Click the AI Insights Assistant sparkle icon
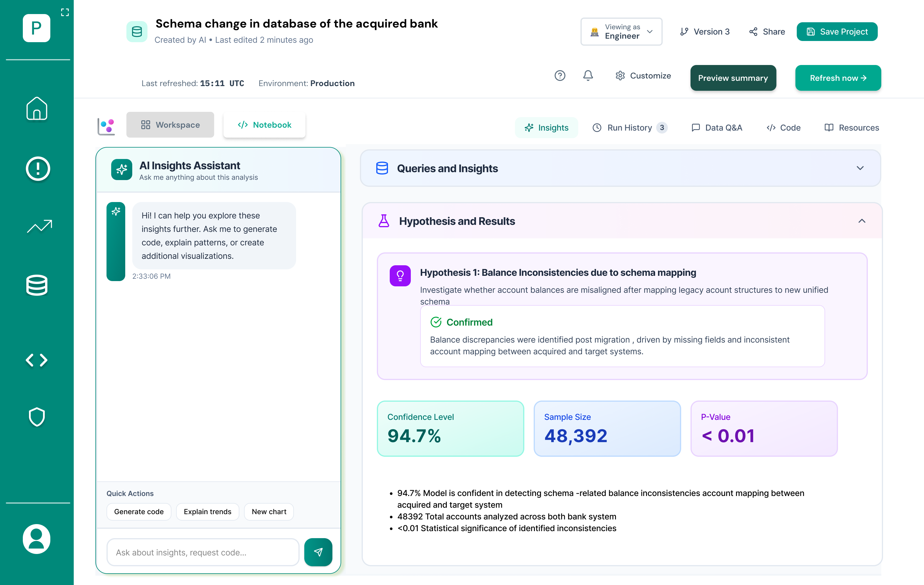The image size is (924, 585). (x=122, y=170)
